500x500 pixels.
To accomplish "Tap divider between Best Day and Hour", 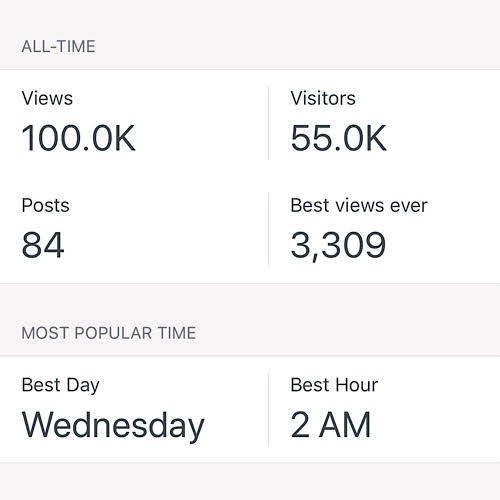I will [x=268, y=409].
